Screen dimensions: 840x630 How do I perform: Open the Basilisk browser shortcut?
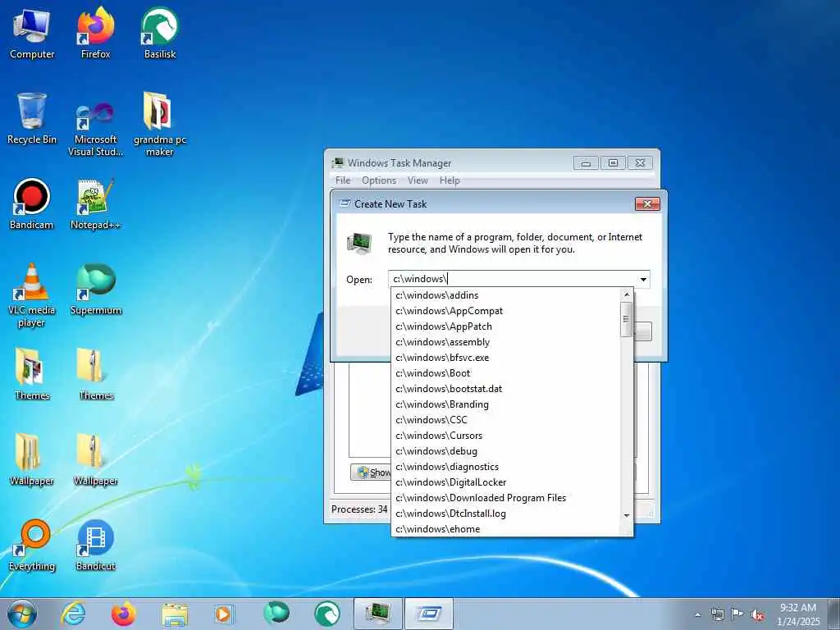click(160, 33)
